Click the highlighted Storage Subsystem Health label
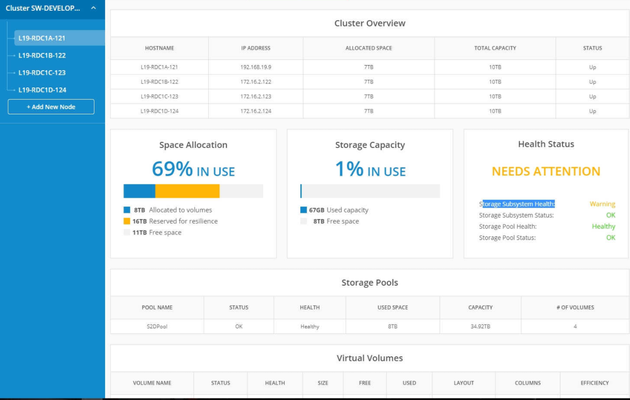Image resolution: width=630 pixels, height=400 pixels. pyautogui.click(x=517, y=204)
